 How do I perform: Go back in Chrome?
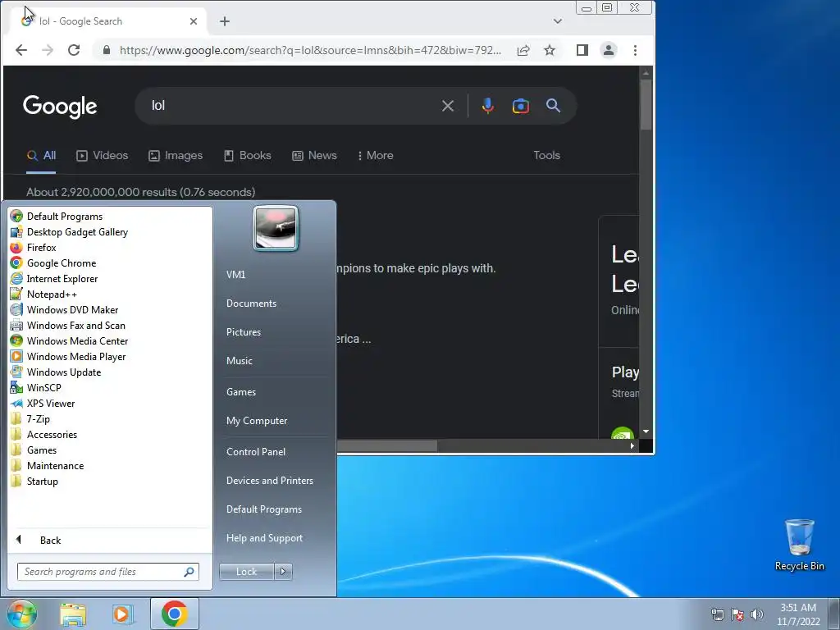[x=21, y=50]
